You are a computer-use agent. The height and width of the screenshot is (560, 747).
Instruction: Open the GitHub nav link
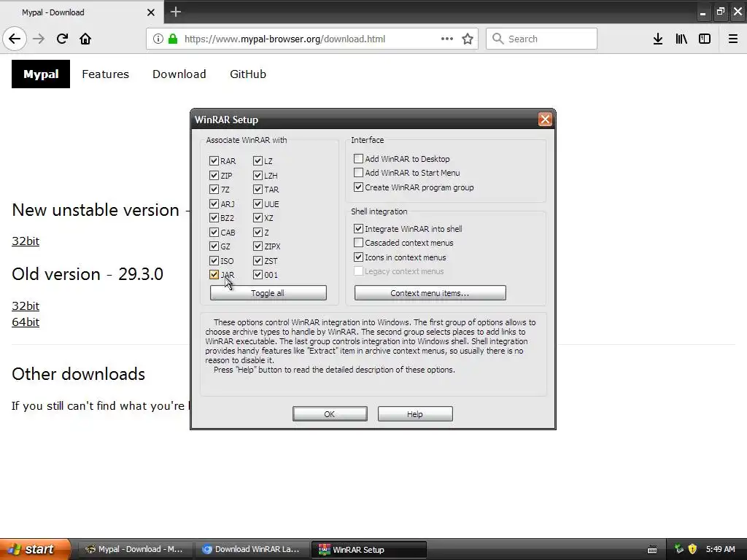[248, 74]
